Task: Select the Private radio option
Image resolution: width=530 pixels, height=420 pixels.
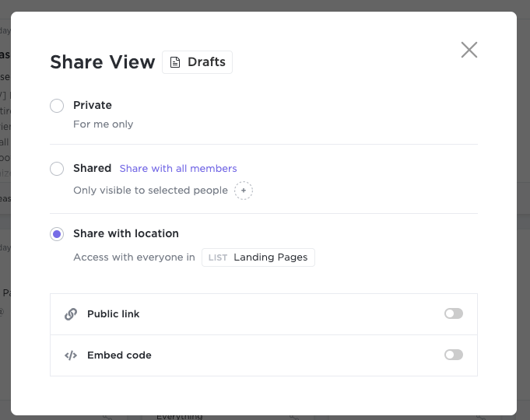Action: (57, 106)
